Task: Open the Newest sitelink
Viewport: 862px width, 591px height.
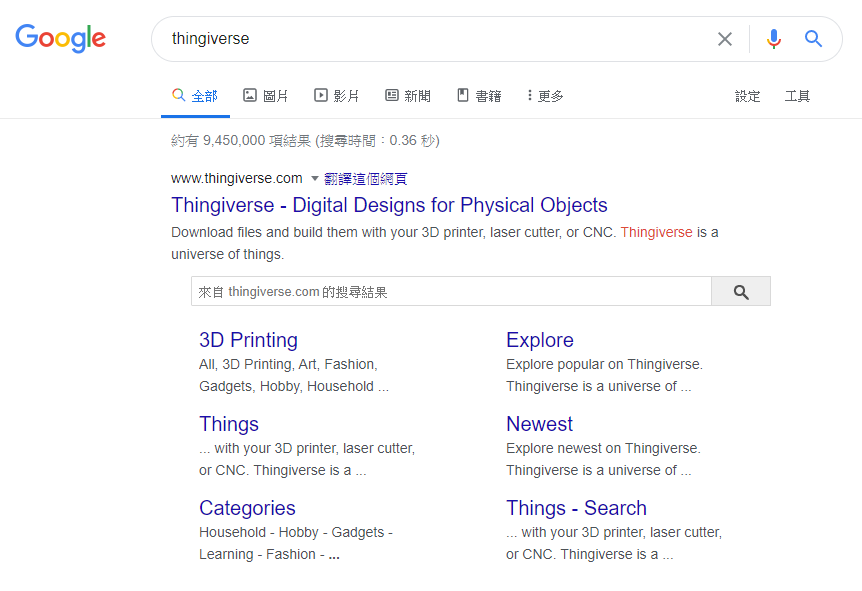Action: (539, 424)
